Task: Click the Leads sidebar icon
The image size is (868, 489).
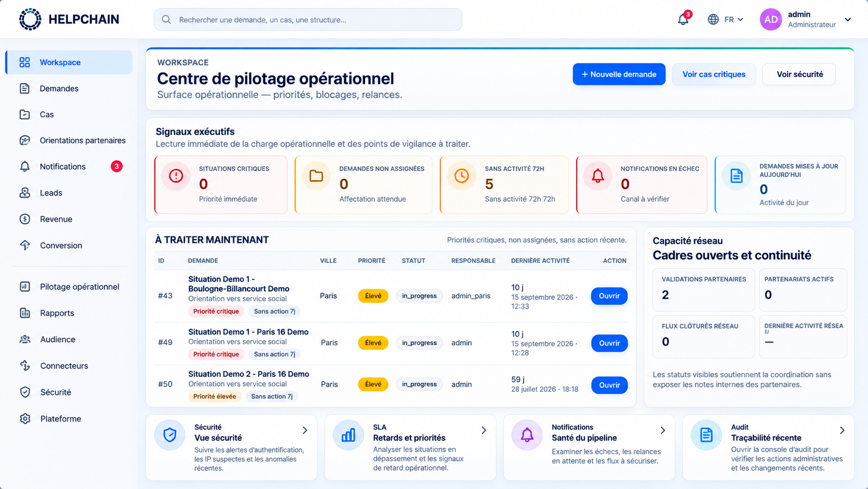Action: tap(24, 193)
